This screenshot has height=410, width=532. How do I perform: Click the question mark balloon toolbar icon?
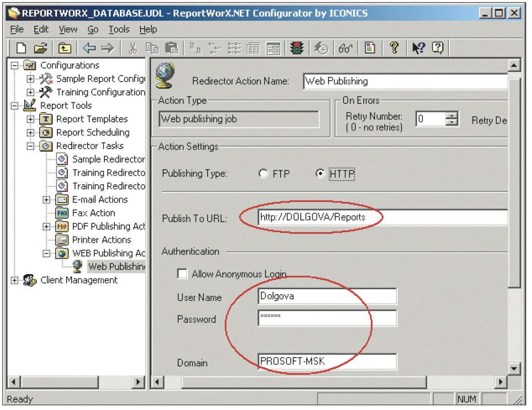click(438, 48)
